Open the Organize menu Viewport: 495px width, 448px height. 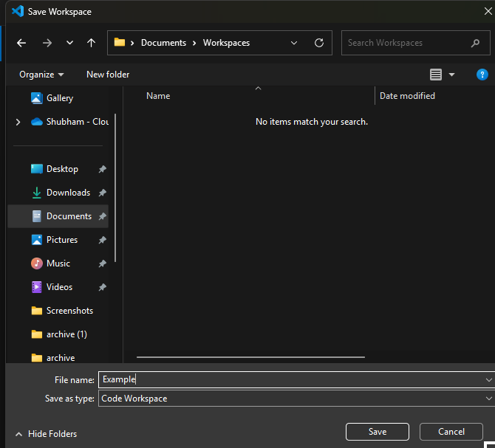[41, 75]
